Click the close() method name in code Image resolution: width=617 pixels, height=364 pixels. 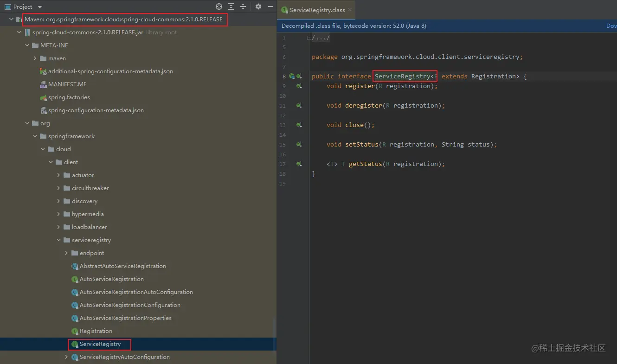[354, 125]
